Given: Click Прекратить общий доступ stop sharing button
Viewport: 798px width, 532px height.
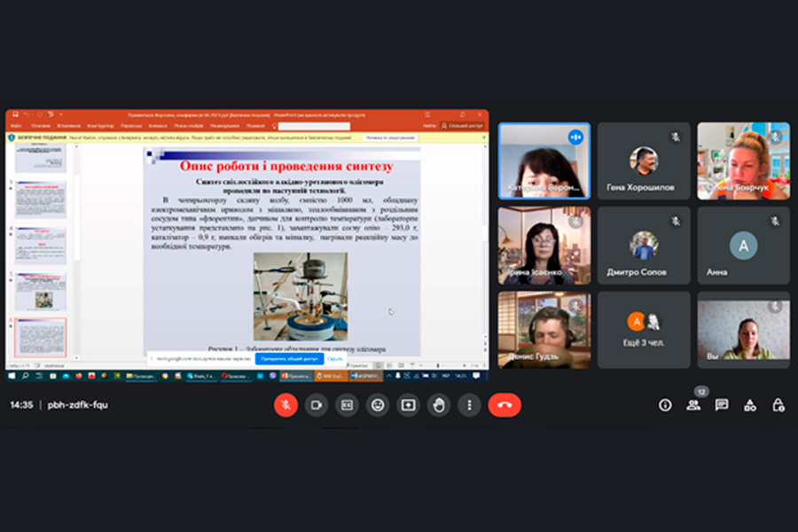Looking at the screenshot, I should click(289, 359).
